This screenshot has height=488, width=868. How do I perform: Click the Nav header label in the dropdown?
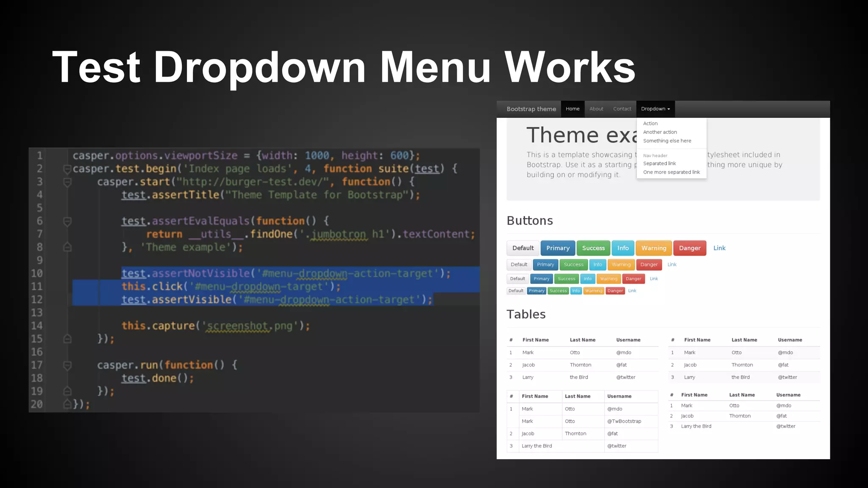coord(655,155)
